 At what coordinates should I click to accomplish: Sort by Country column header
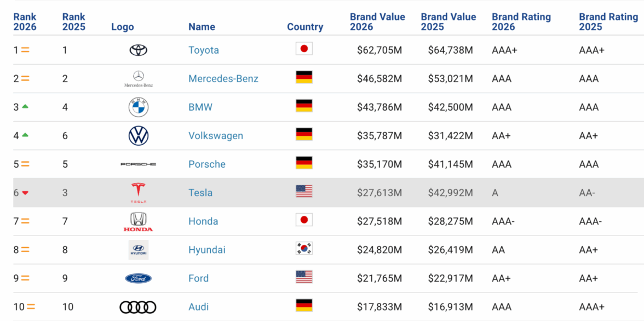click(305, 27)
